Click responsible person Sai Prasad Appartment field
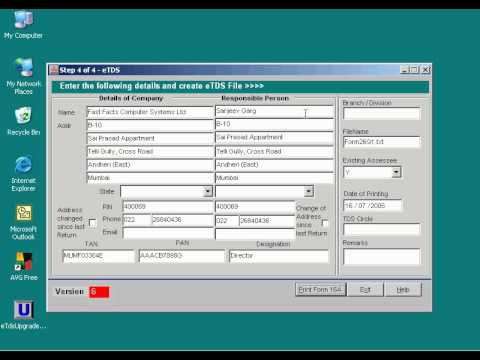This screenshot has height=360, width=480. (274, 138)
